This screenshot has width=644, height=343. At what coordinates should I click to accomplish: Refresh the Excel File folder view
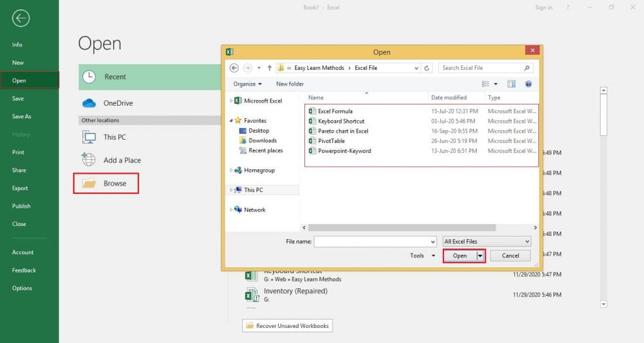coord(427,68)
